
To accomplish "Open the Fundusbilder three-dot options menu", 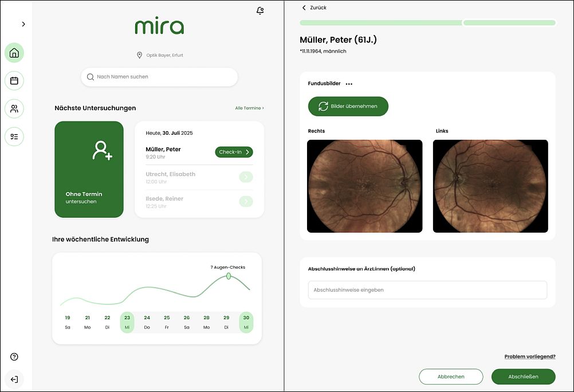I will point(349,84).
